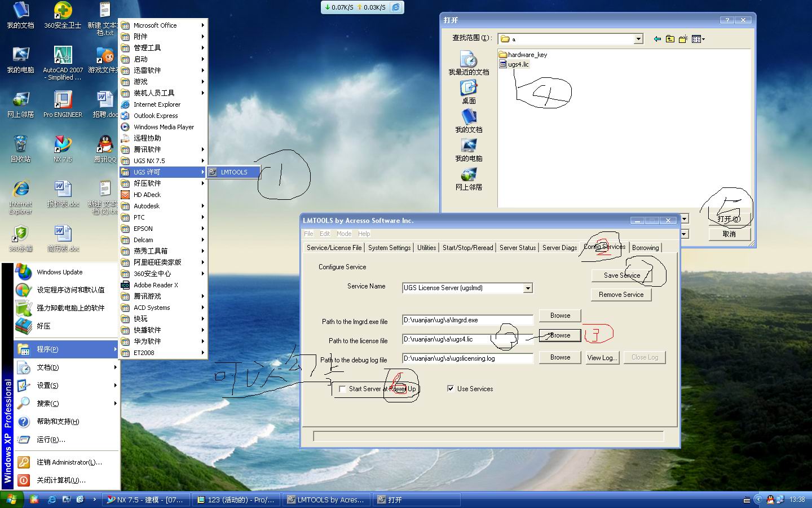The height and width of the screenshot is (508, 812).
Task: Click the network connection tray icon
Action: pos(780,500)
